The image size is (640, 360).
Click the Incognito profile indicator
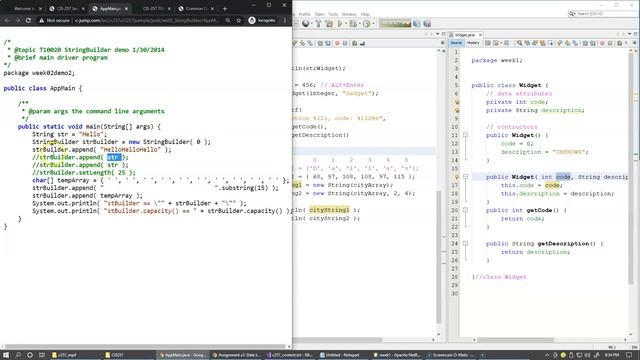point(262,20)
